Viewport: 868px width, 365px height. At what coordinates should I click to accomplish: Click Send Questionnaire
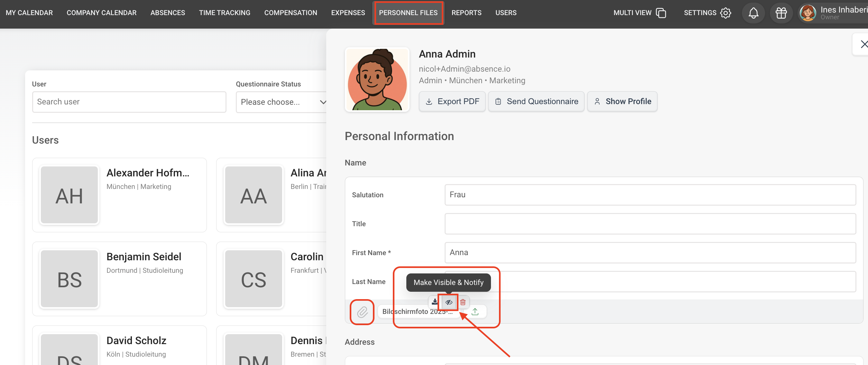pyautogui.click(x=536, y=101)
